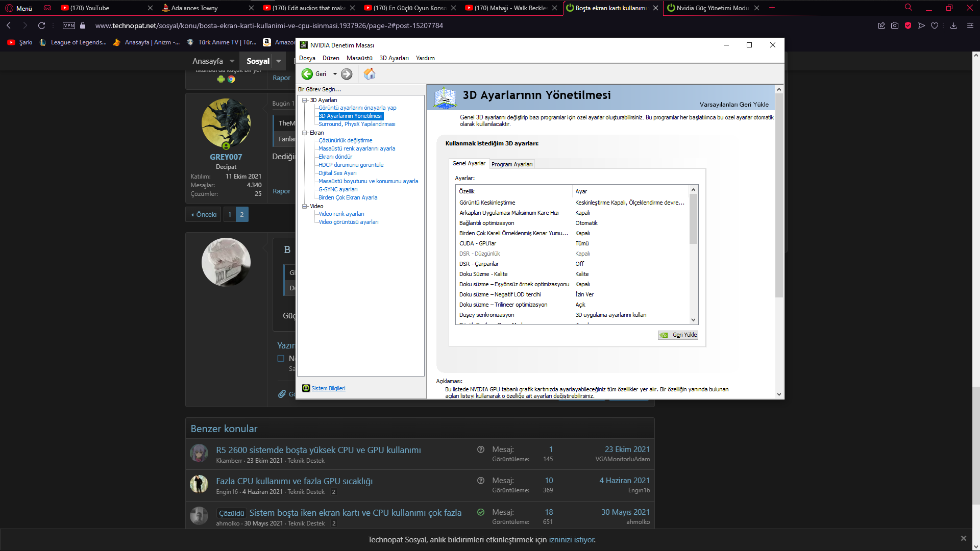Open the Masaüstü menu
Screen dimensions: 980x551
click(359, 58)
